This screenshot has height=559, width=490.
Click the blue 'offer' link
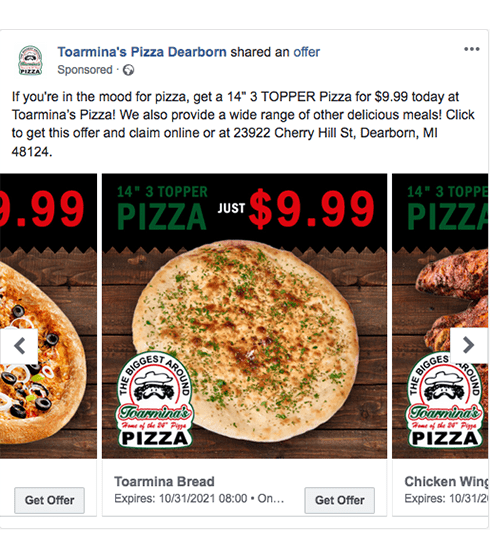coord(306,52)
